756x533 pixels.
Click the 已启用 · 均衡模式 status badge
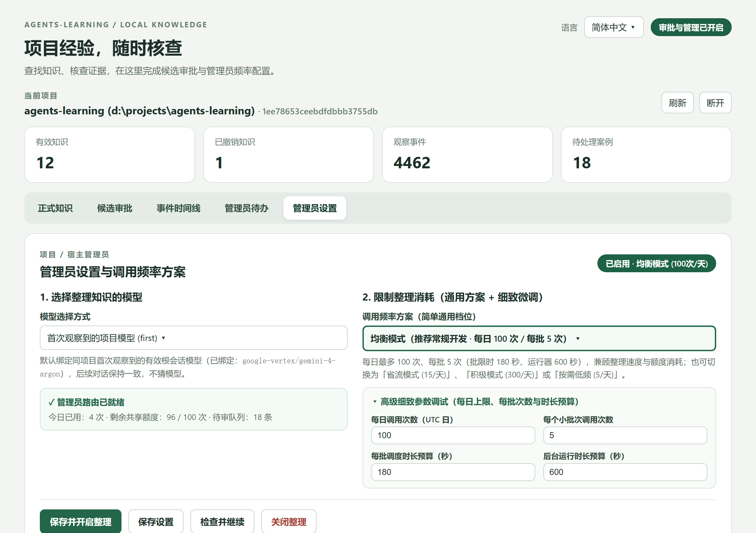pos(656,263)
